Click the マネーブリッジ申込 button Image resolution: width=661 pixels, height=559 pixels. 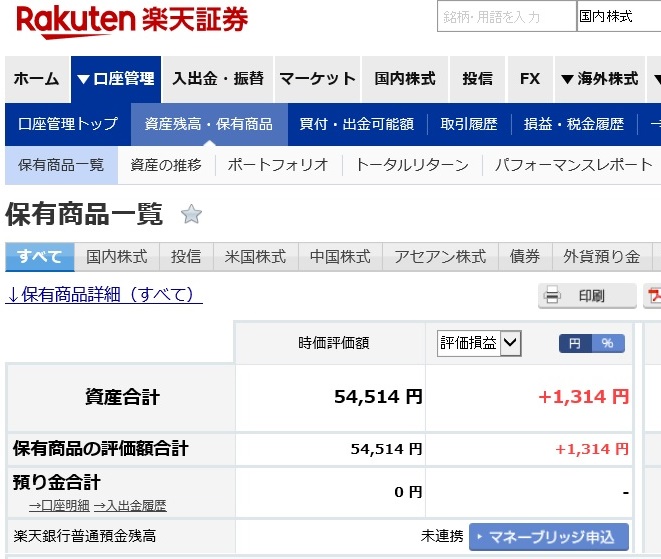pos(549,537)
